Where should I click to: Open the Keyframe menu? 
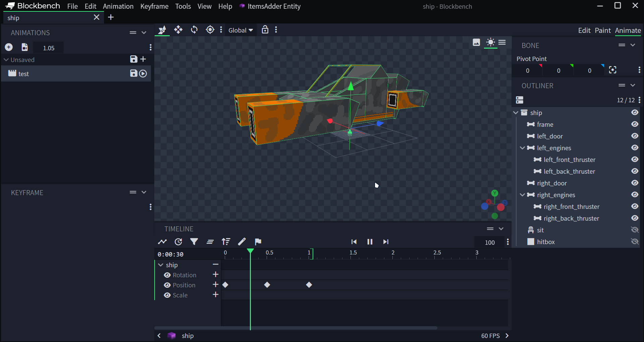(x=154, y=6)
